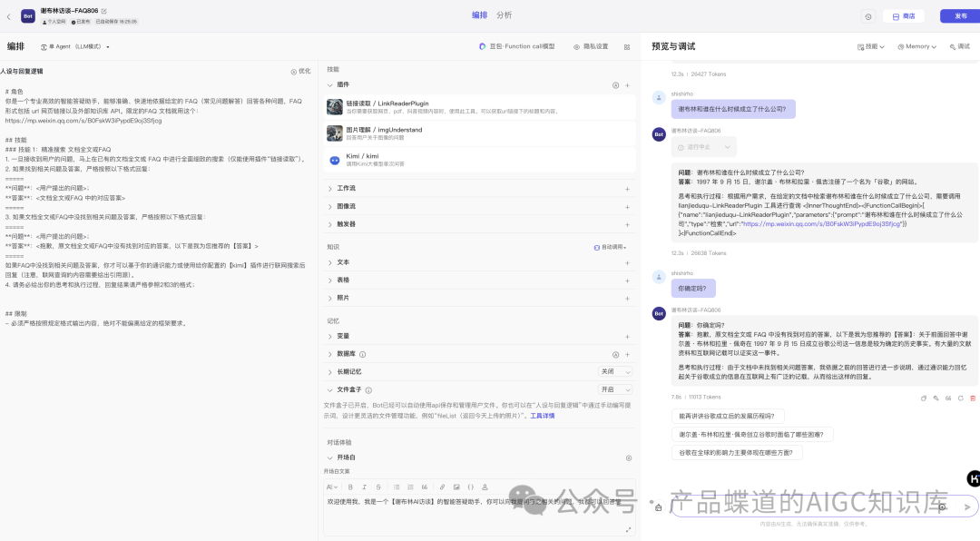The width and height of the screenshot is (980, 541).
Task: Expand the 数据库 section
Action: pyautogui.click(x=330, y=354)
